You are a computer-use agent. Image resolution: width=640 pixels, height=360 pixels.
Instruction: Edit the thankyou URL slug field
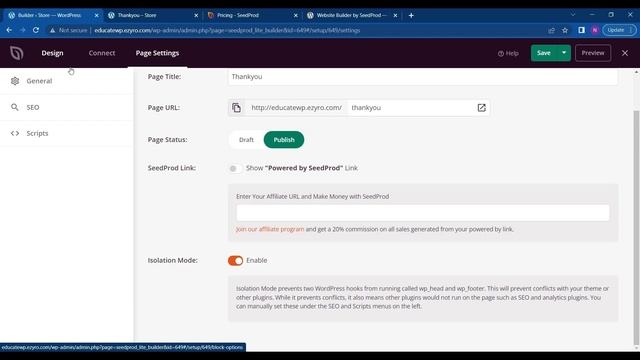click(410, 108)
